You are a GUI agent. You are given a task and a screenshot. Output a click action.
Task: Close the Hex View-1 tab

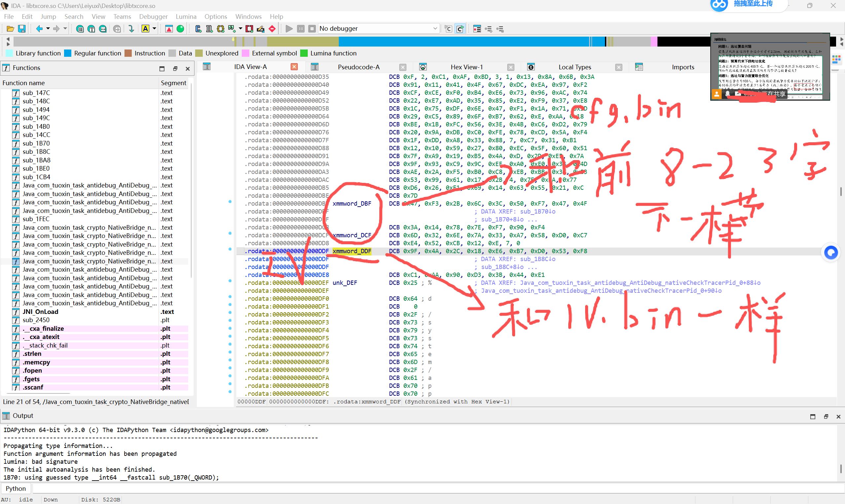(511, 67)
